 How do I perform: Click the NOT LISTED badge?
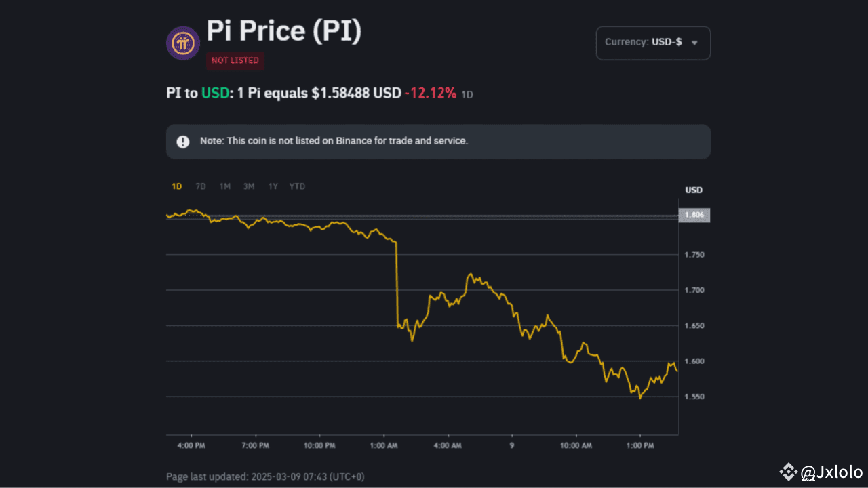pyautogui.click(x=235, y=60)
